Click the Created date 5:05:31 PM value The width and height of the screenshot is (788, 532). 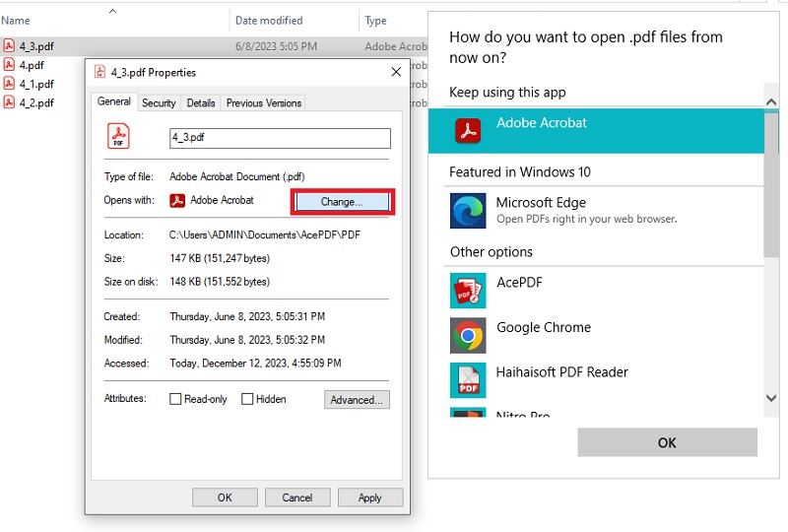[x=247, y=317]
